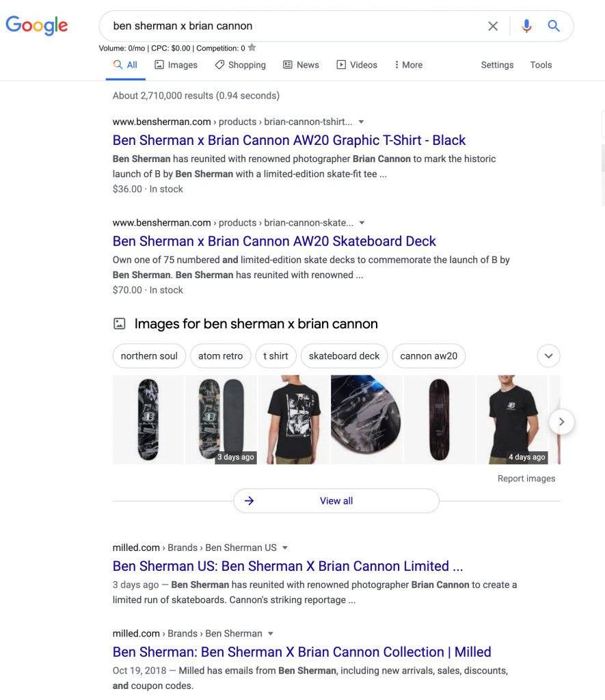Clear the search query with X icon

click(x=493, y=26)
